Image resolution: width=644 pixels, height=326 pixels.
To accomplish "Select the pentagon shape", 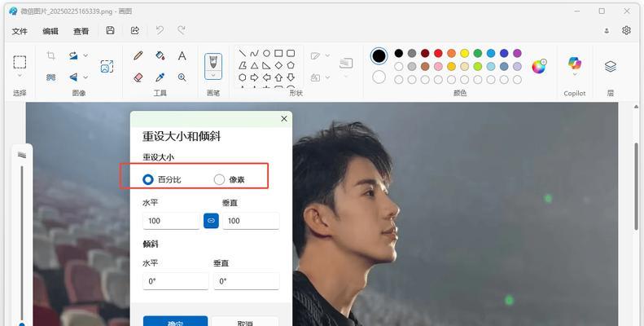I will pyautogui.click(x=291, y=65).
